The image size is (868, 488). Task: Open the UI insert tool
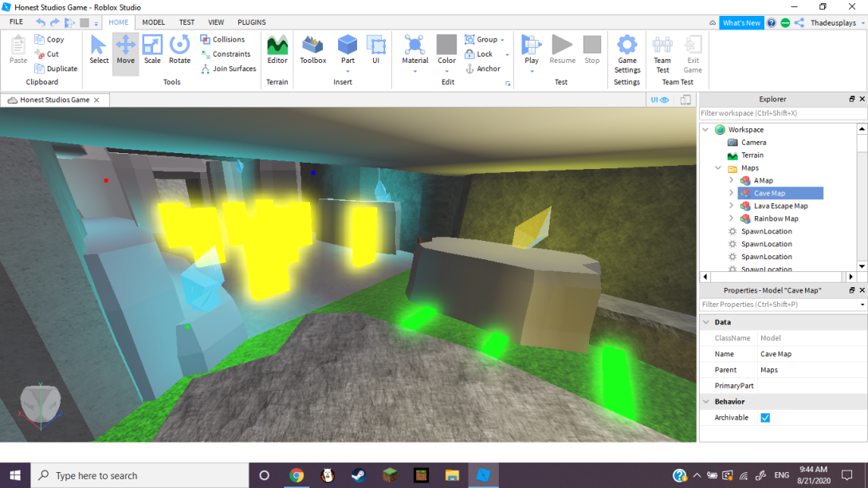(x=376, y=50)
